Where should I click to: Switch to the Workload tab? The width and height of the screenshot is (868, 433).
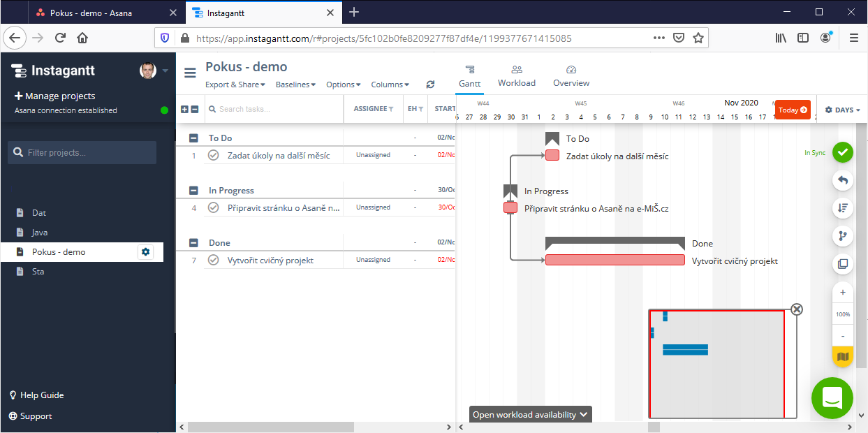pos(517,75)
